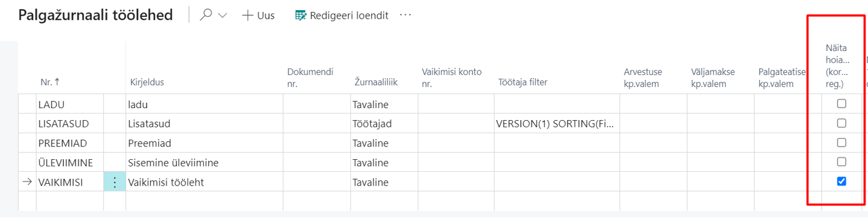868x218 pixels.
Task: Select the ÜLEVIIMINE journal number cell
Action: click(x=70, y=163)
